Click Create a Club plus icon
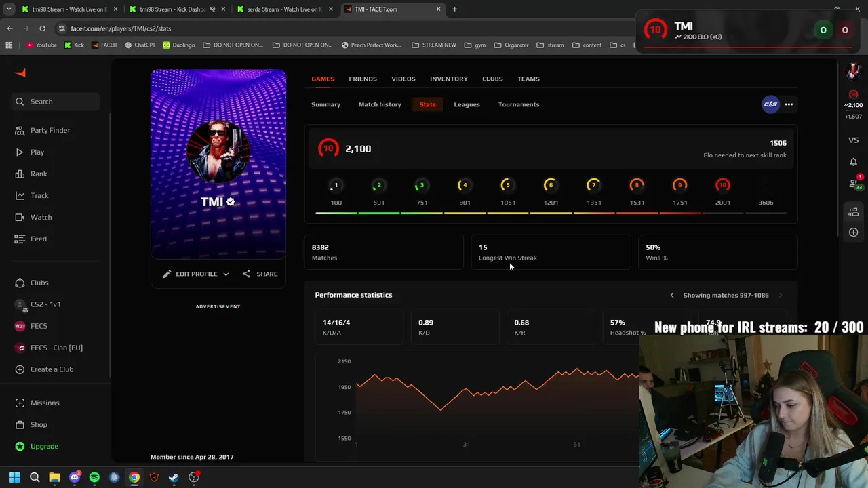Screen dimensions: 868x488 pyautogui.click(x=20, y=369)
